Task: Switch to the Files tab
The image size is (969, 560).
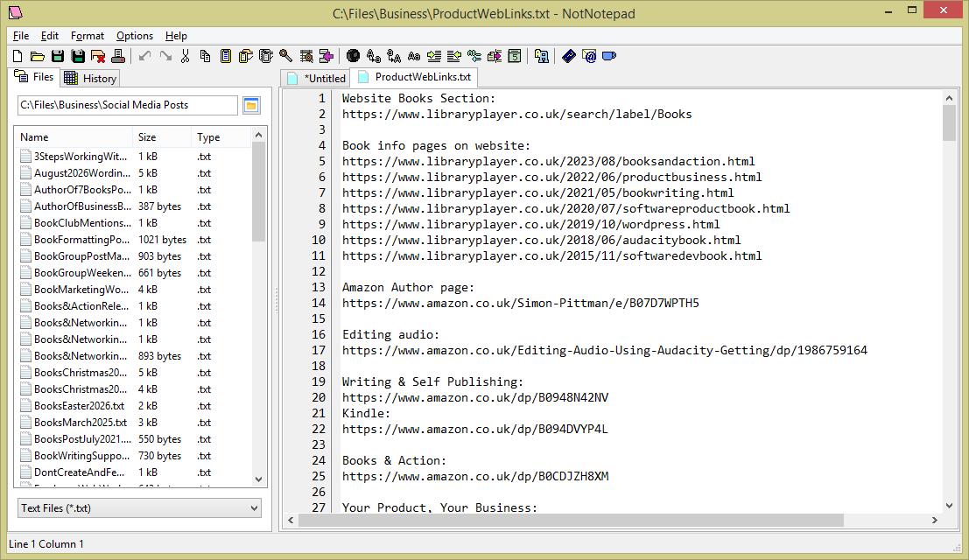Action: [x=35, y=77]
